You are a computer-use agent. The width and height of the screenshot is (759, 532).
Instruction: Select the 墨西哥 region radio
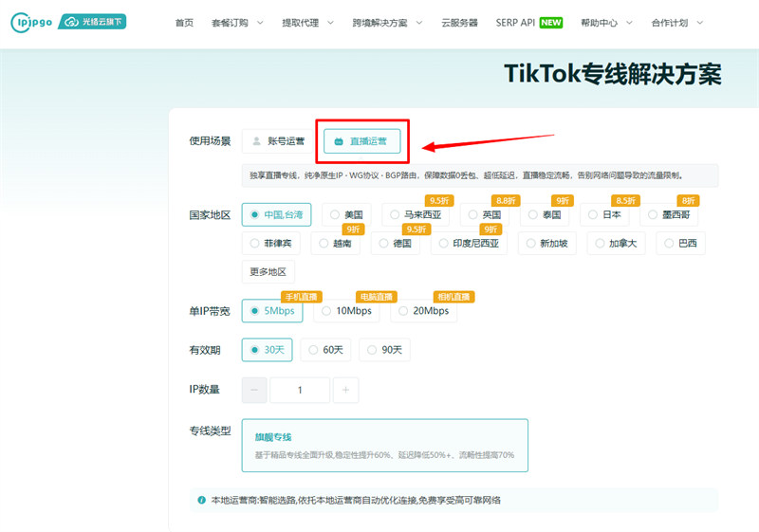[669, 214]
